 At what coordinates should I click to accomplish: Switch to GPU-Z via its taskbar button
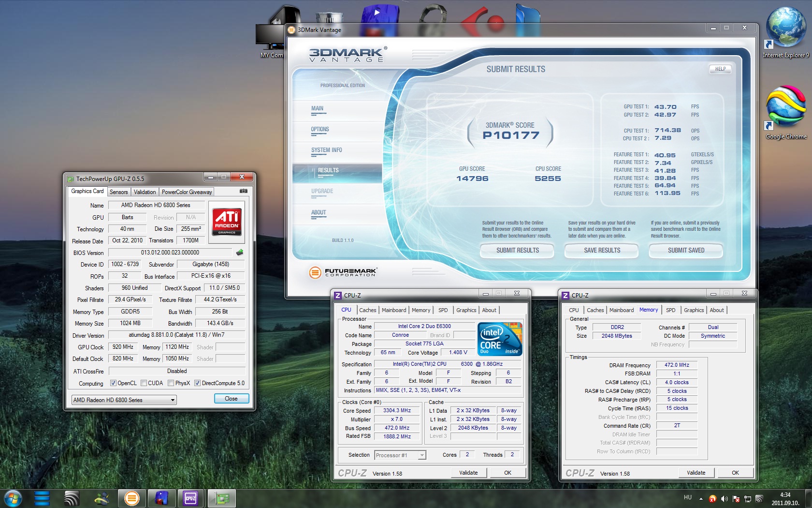click(x=221, y=498)
